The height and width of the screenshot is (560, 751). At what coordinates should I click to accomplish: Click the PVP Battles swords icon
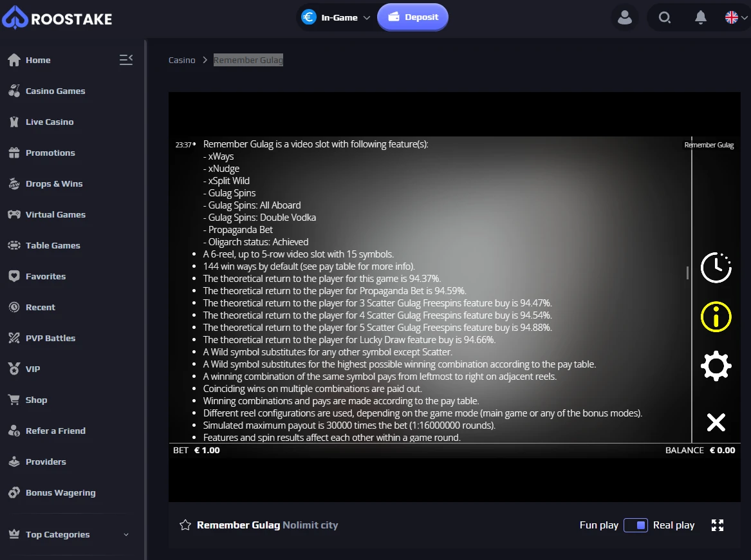tap(14, 338)
